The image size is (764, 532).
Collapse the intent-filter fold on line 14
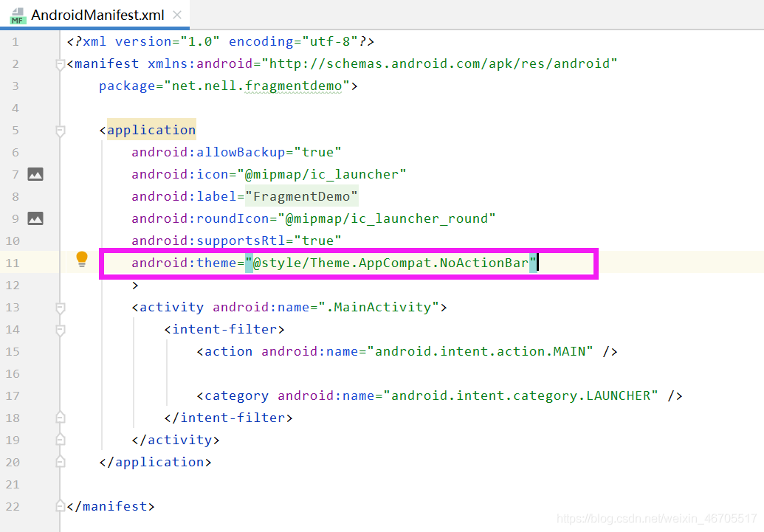(x=61, y=331)
